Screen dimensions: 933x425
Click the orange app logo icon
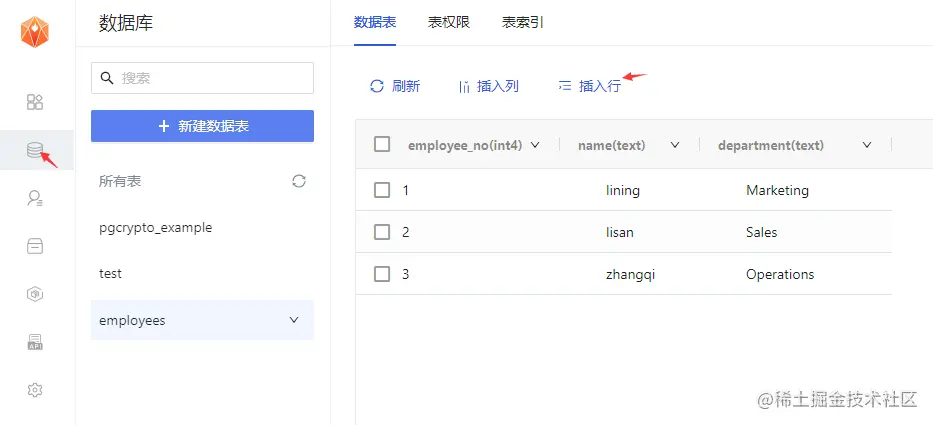click(35, 32)
